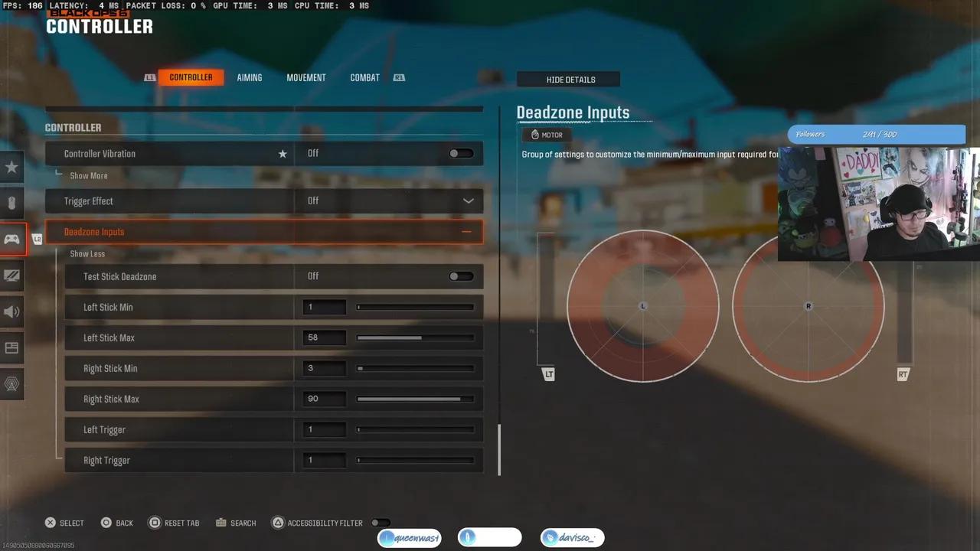Click the Left Trigger value field
Viewport: 980px width, 551px height.
(x=325, y=429)
